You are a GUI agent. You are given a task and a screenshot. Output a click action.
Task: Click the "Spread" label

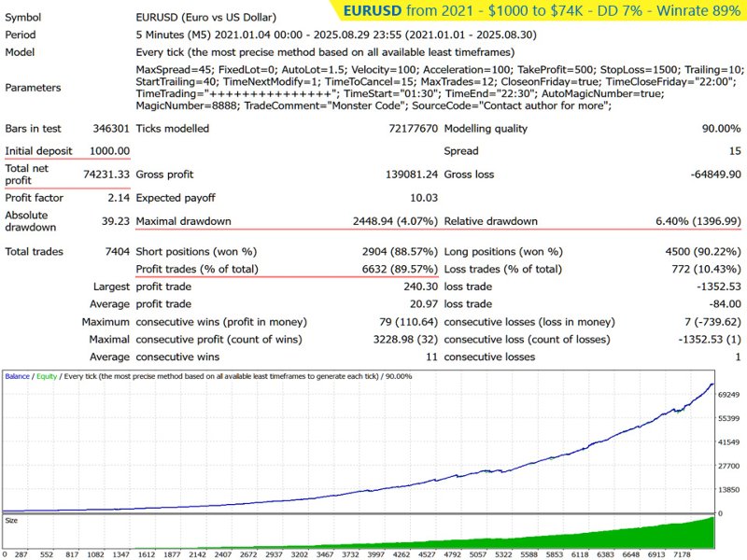(x=461, y=151)
